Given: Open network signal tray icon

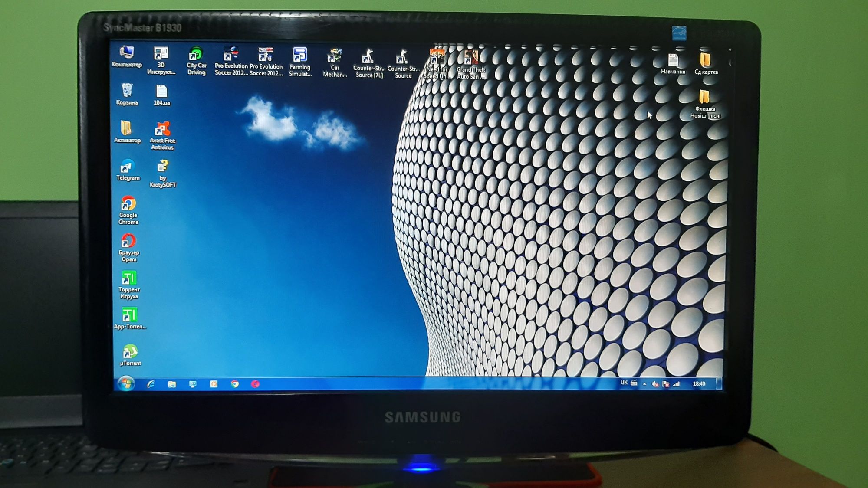Looking at the screenshot, I should pos(676,384).
